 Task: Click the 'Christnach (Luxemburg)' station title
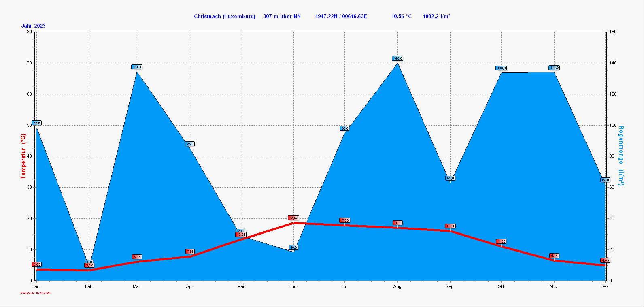[224, 17]
